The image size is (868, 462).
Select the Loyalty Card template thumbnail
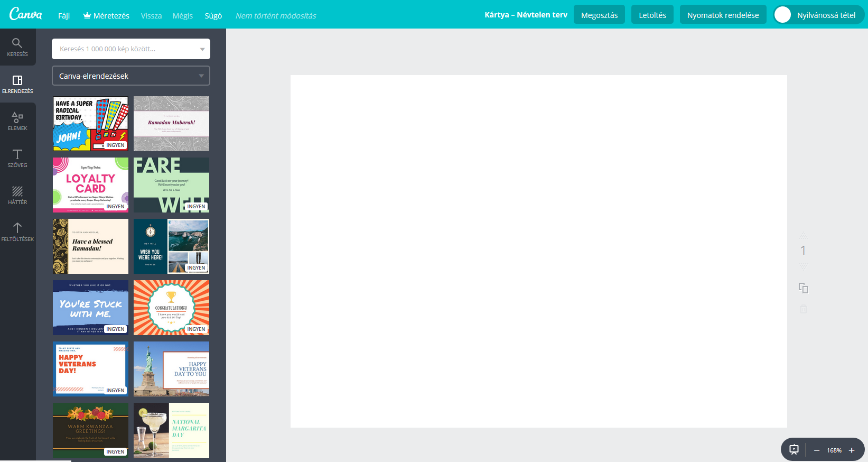point(90,184)
